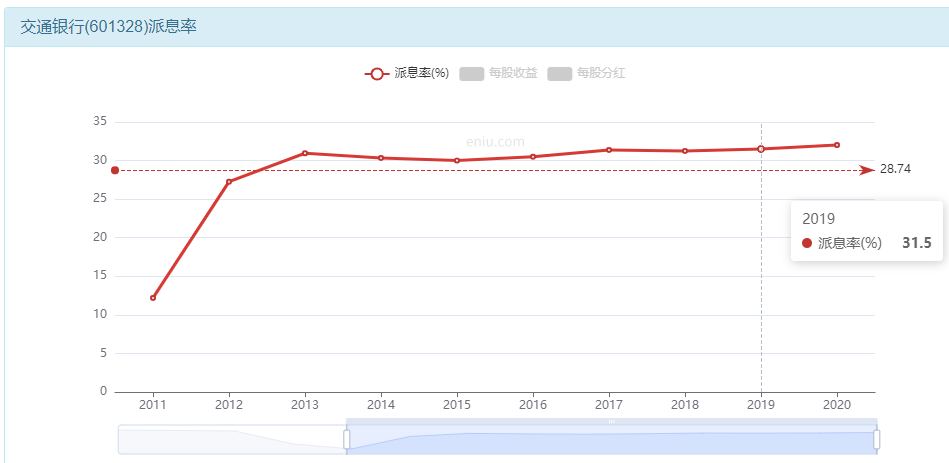Image resolution: width=949 pixels, height=463 pixels.
Task: Click the average line start dot
Action: click(115, 171)
